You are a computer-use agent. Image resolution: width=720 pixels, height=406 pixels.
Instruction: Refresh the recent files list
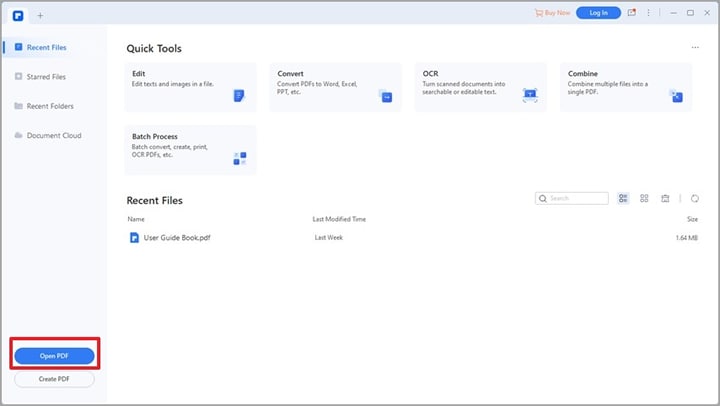click(x=695, y=199)
